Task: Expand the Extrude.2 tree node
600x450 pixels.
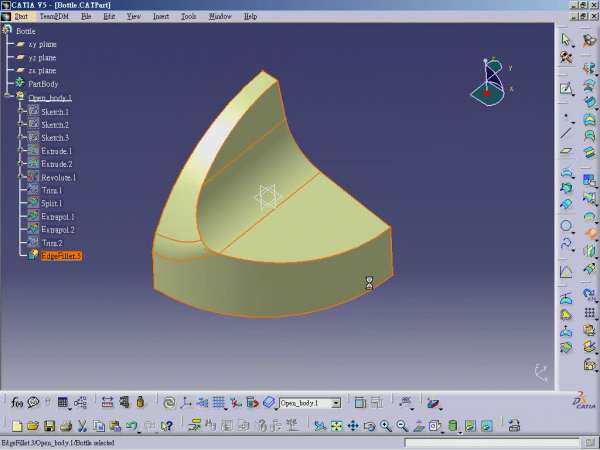Action: 21,163
